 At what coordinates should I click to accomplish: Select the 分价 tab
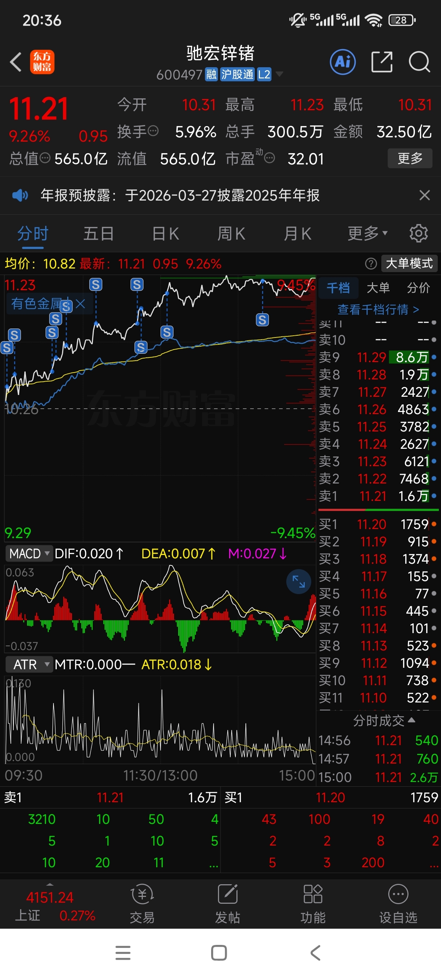pyautogui.click(x=418, y=288)
